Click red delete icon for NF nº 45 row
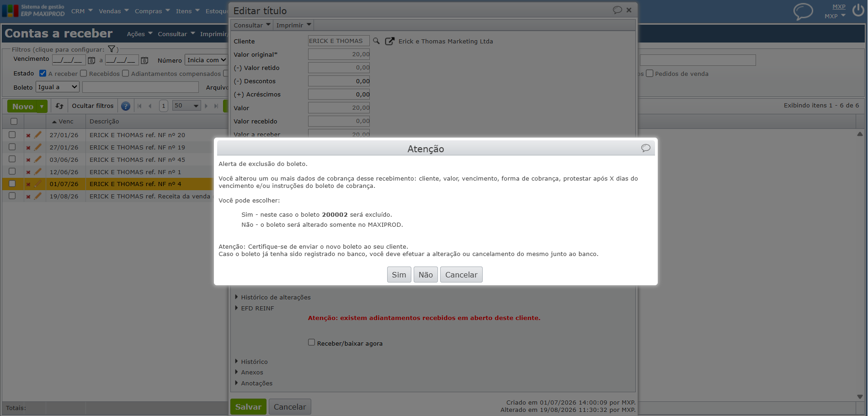The width and height of the screenshot is (868, 416). 28,160
